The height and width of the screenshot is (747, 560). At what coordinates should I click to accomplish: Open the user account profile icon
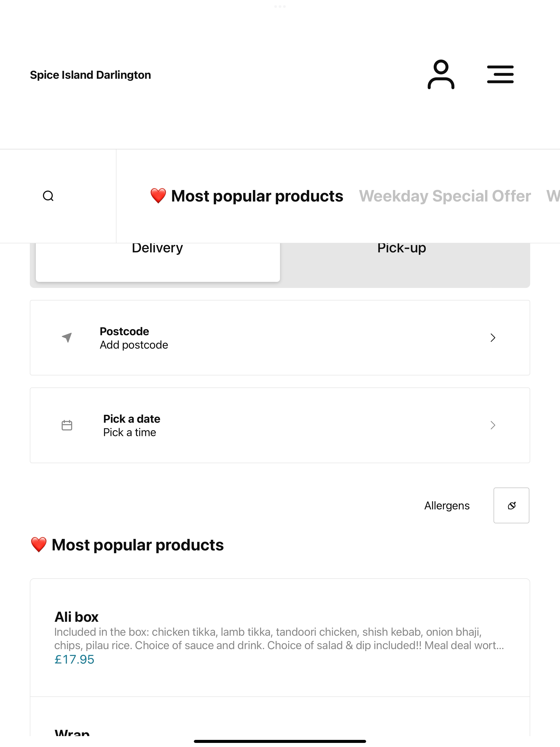click(x=441, y=75)
